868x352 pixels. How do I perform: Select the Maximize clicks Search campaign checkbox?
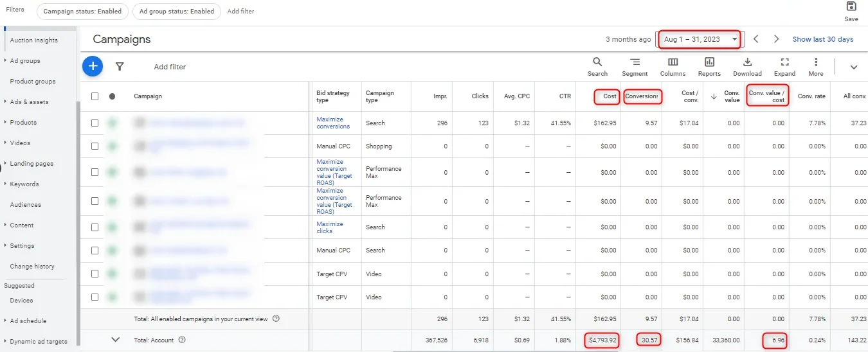click(x=95, y=227)
